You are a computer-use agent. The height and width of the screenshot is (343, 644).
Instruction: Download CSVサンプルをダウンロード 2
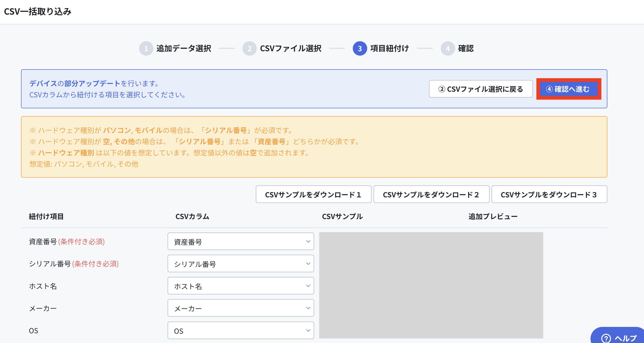pos(431,194)
